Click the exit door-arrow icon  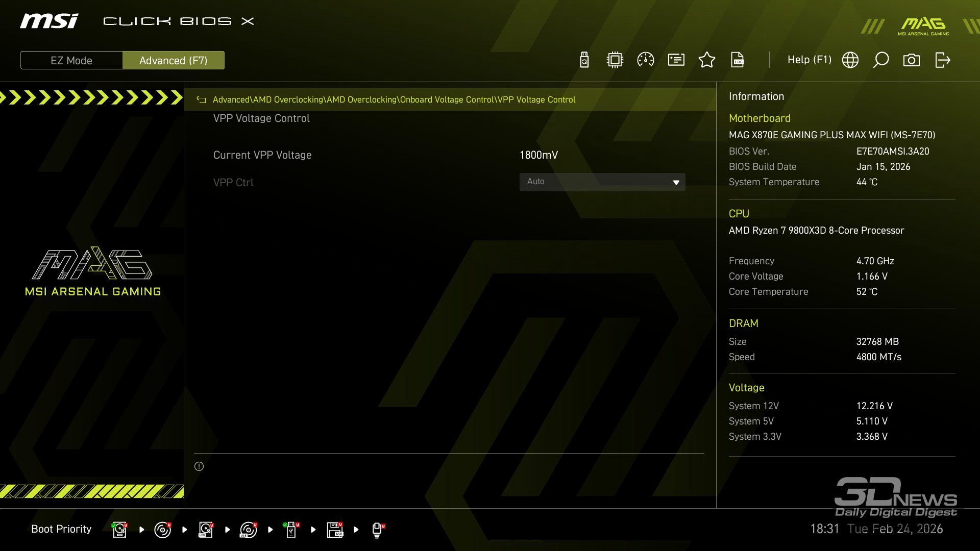(942, 60)
